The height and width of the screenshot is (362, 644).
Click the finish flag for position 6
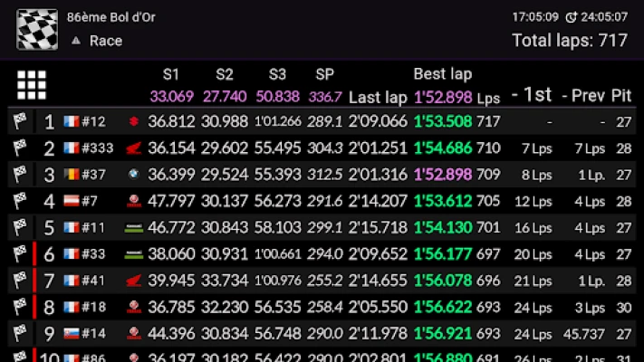pyautogui.click(x=20, y=253)
